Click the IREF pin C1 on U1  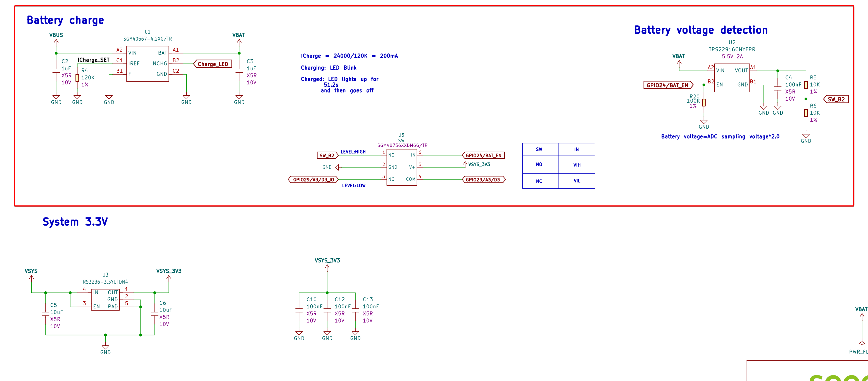[120, 63]
